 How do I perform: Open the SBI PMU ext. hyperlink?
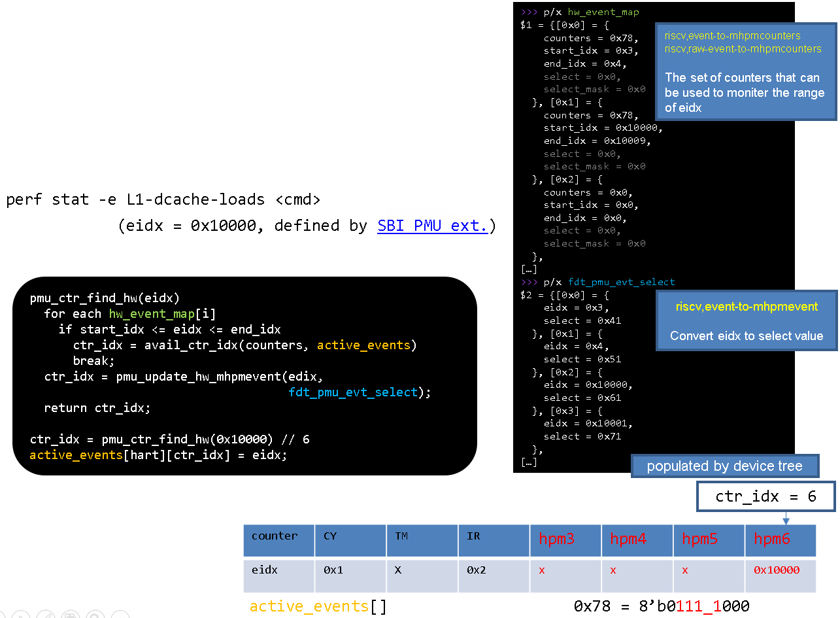[x=432, y=226]
